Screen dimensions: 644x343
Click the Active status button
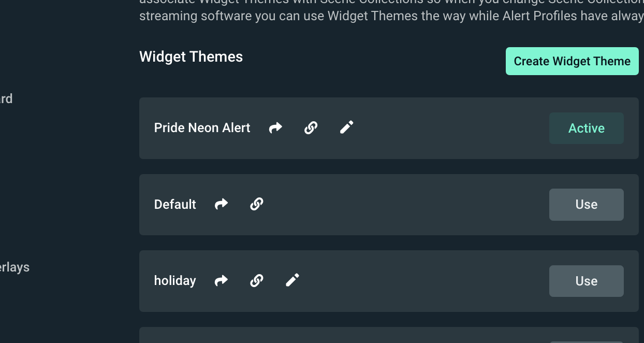coord(587,128)
